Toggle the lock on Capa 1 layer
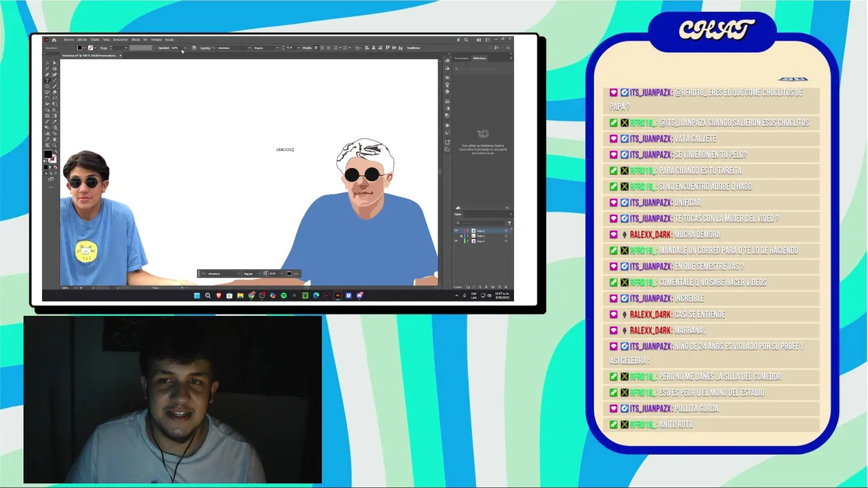868x488 pixels. coord(461,236)
